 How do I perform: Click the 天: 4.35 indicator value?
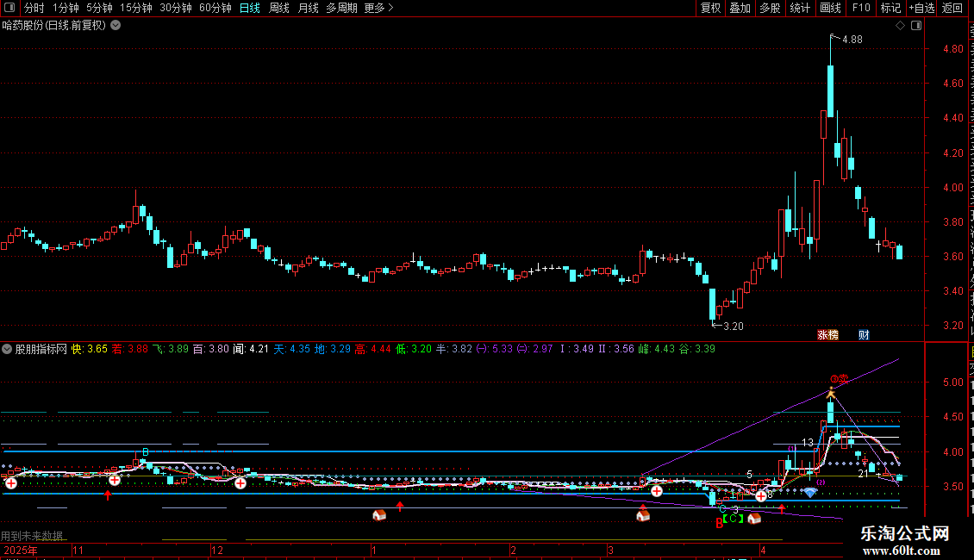[292, 349]
